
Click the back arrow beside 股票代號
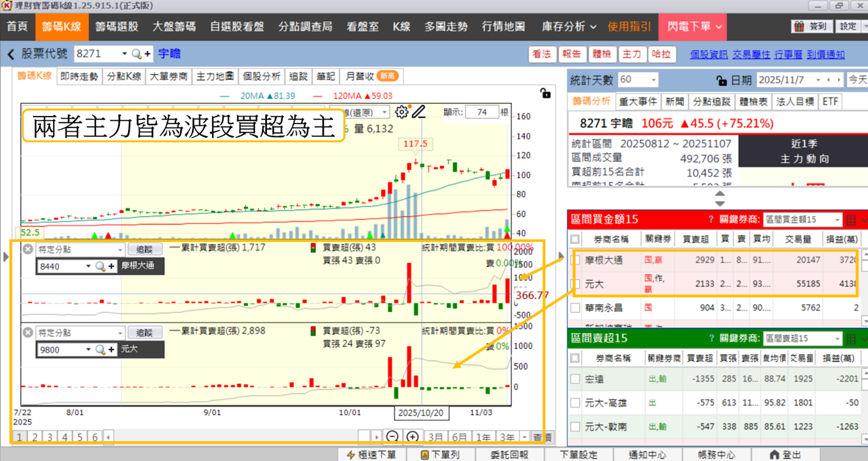tap(11, 54)
